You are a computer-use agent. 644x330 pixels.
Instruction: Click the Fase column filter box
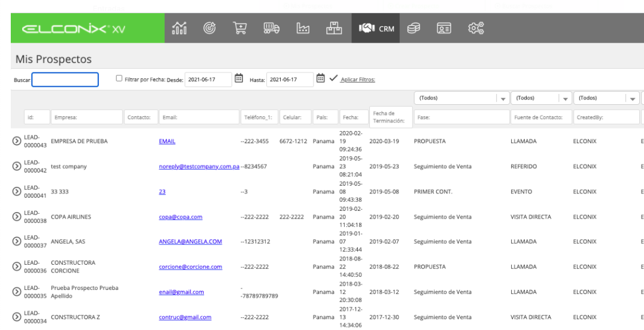[461, 117]
